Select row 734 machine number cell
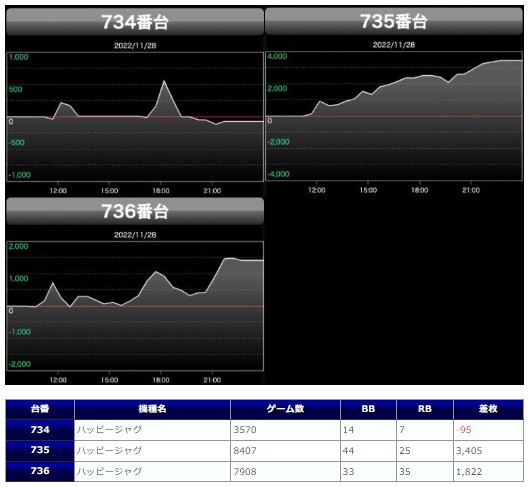 pyautogui.click(x=40, y=430)
